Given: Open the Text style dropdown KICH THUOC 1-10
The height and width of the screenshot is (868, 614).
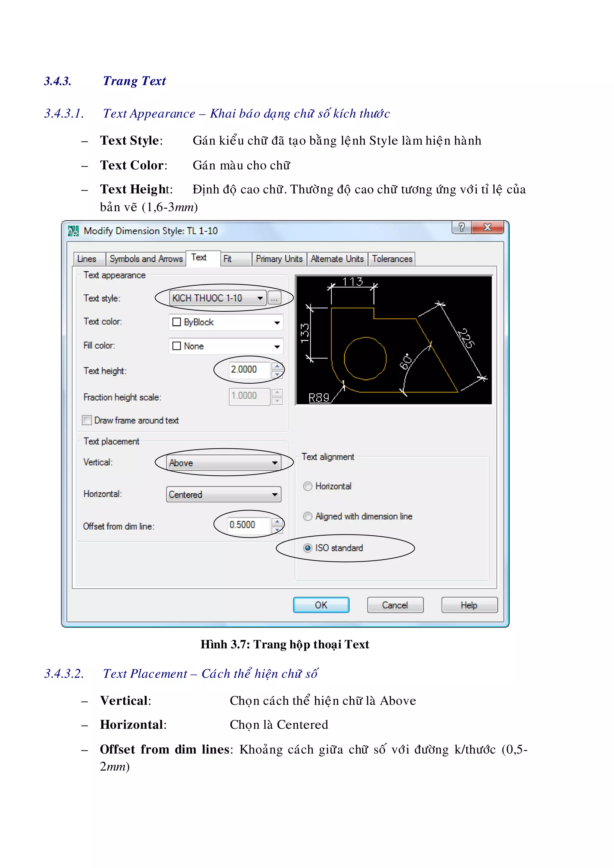Looking at the screenshot, I should click(x=218, y=298).
